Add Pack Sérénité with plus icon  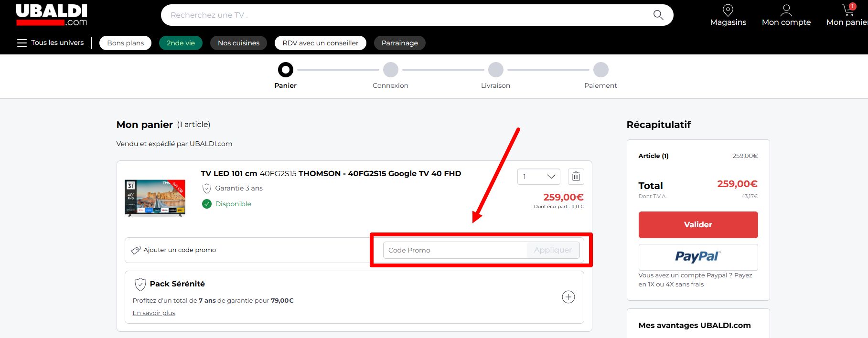click(568, 297)
